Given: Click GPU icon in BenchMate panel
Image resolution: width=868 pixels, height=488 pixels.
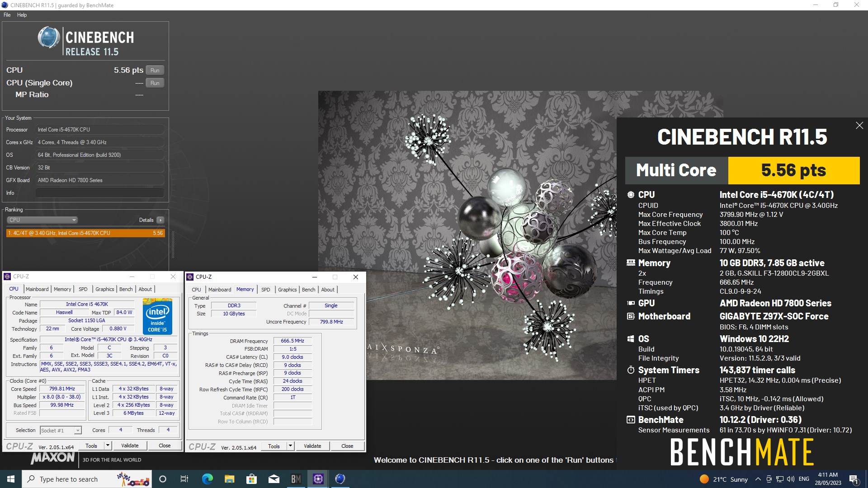Looking at the screenshot, I should 631,303.
